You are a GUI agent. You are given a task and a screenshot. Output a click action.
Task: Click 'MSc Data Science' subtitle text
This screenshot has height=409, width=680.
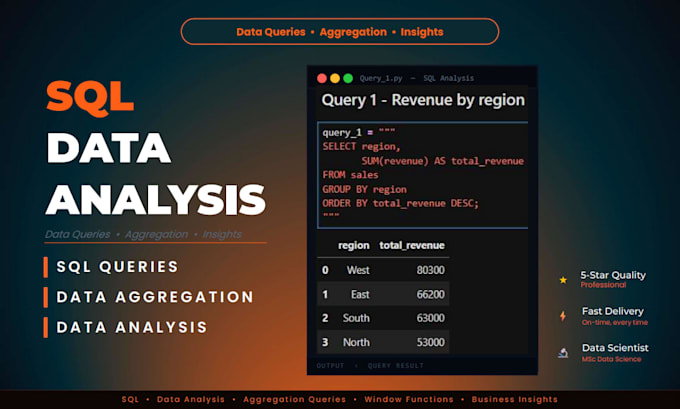pyautogui.click(x=611, y=359)
